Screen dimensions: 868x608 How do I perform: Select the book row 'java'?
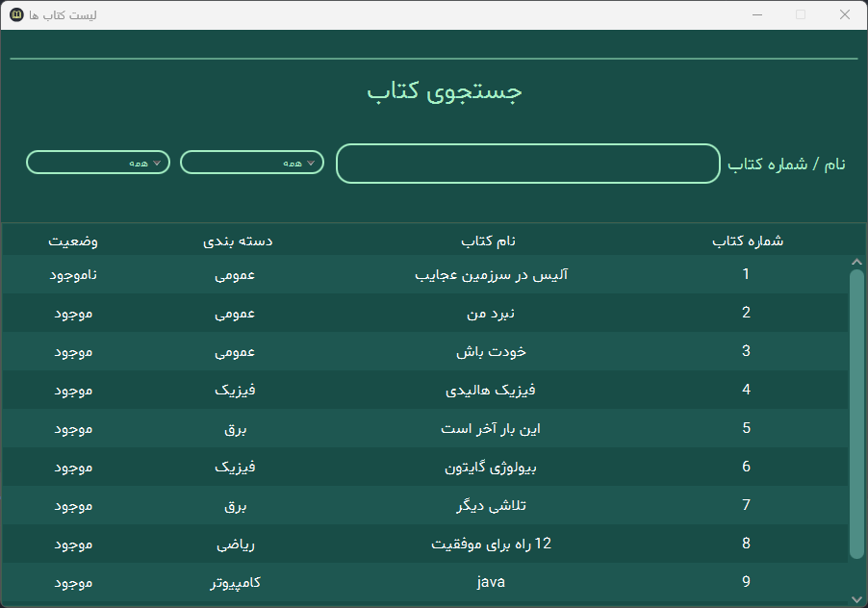(x=425, y=582)
